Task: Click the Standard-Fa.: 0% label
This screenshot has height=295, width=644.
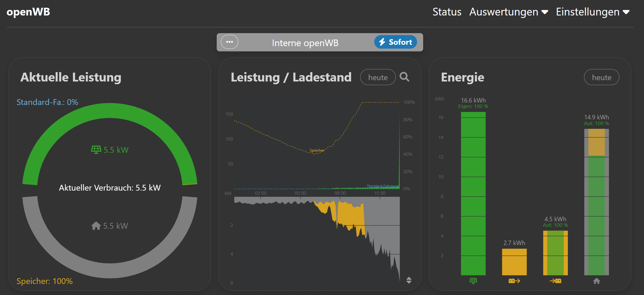Action: pyautogui.click(x=47, y=102)
